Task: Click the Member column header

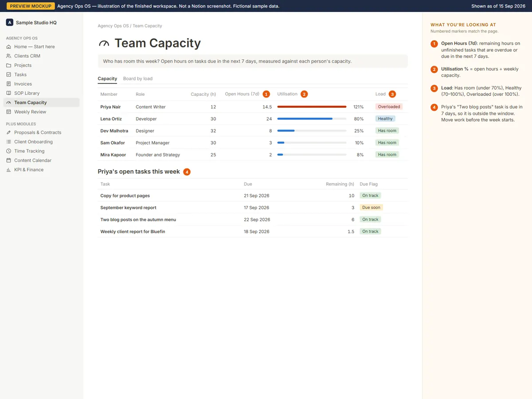Action: (x=109, y=94)
